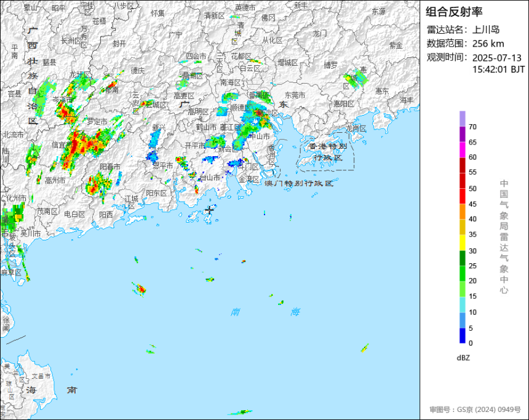Image resolution: width=529 pixels, height=420 pixels.
Task: Click the 恩平市 city label
Action: [x=162, y=165]
